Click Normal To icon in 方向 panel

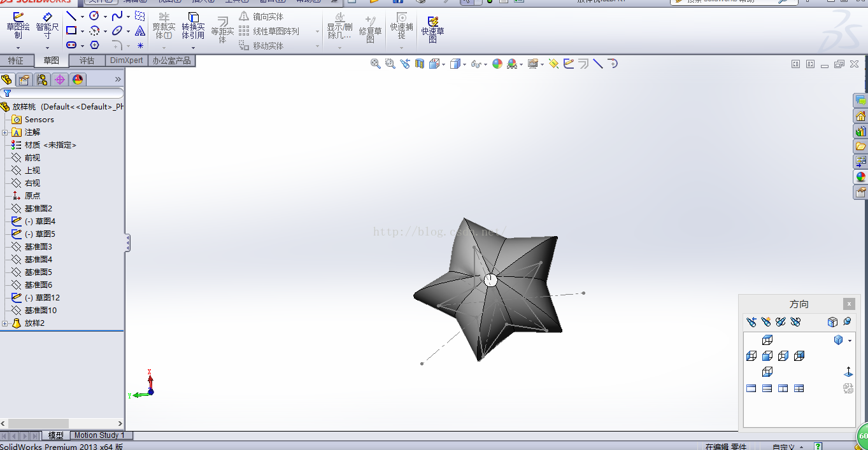(848, 372)
